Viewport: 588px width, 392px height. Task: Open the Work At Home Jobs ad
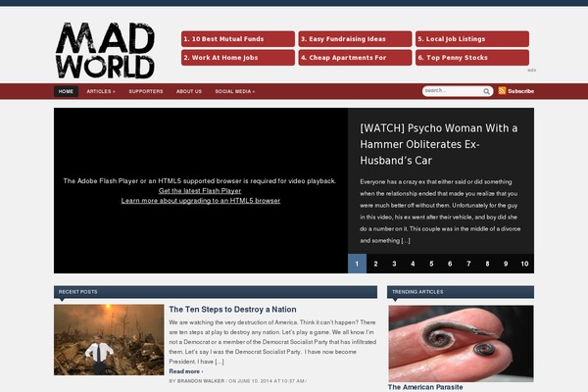(238, 58)
